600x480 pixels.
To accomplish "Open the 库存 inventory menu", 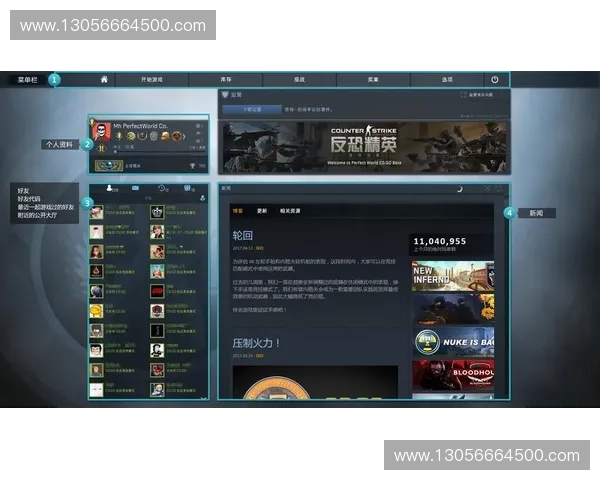I will coord(226,80).
